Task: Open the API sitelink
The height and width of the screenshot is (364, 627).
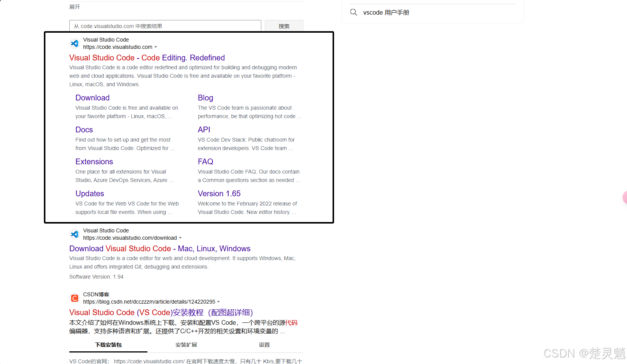Action: [204, 130]
